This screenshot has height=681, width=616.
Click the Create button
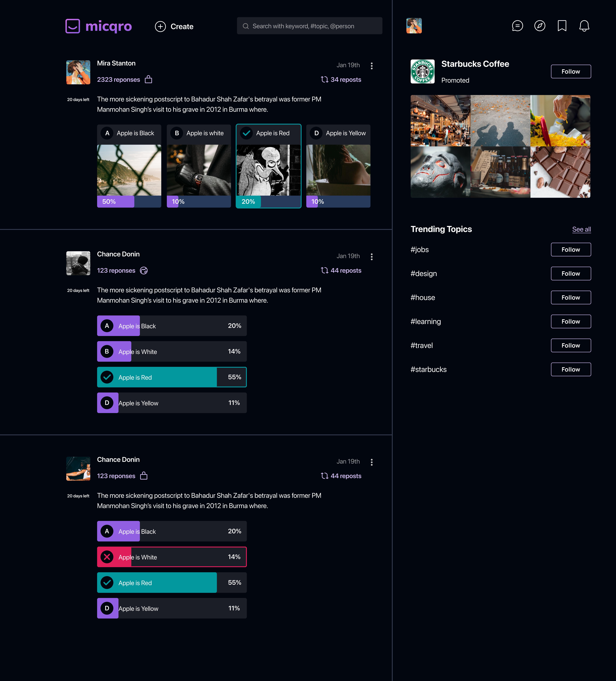[x=174, y=26]
